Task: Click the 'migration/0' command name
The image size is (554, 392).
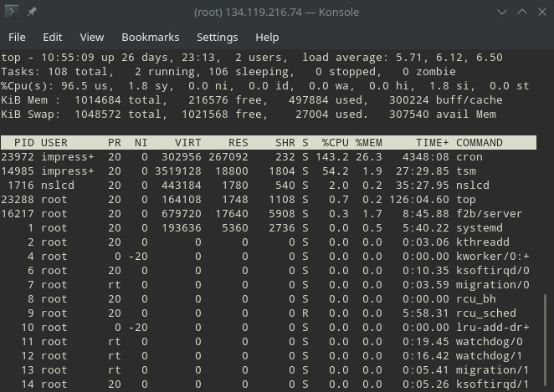Action: point(493,285)
